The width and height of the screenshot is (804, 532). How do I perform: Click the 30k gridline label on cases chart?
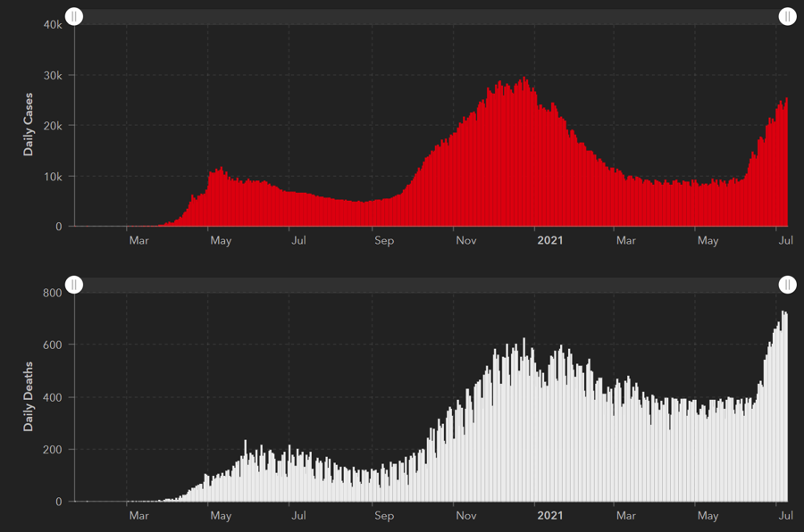click(52, 76)
